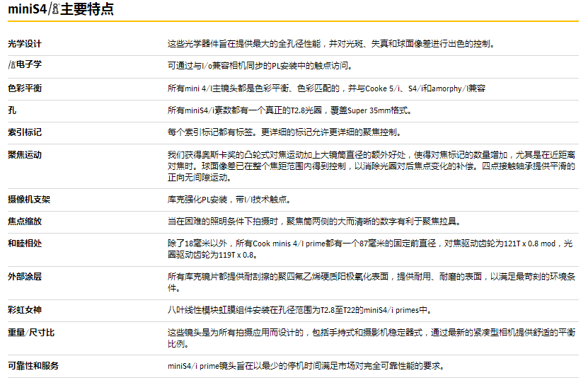The width and height of the screenshot is (588, 378).
Task: Click the '聚焦运动' row label
Action: pos(25,155)
